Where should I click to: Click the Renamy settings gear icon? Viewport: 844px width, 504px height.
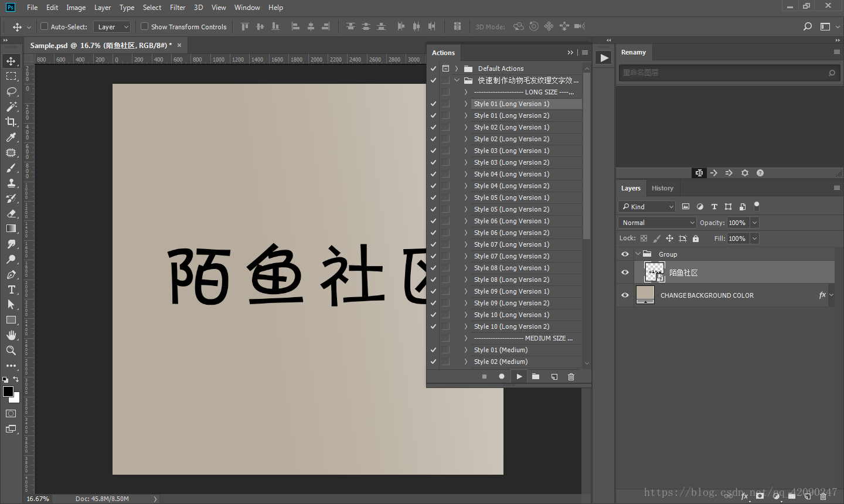(745, 173)
